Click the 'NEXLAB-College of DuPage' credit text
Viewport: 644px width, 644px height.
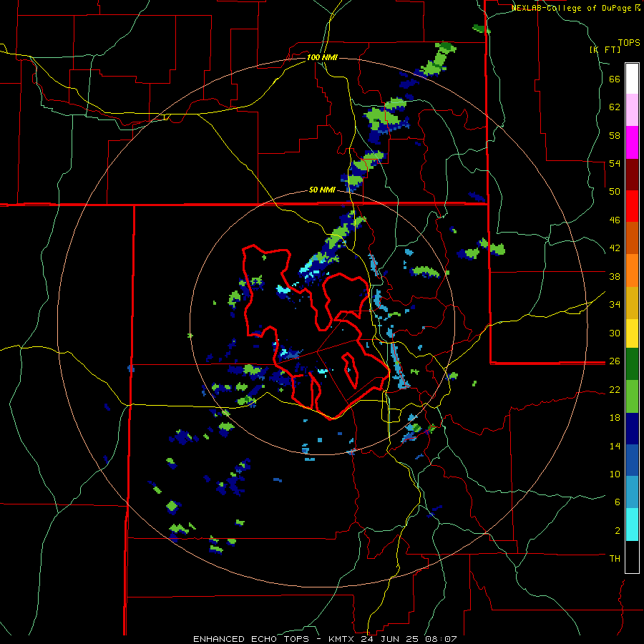click(571, 8)
